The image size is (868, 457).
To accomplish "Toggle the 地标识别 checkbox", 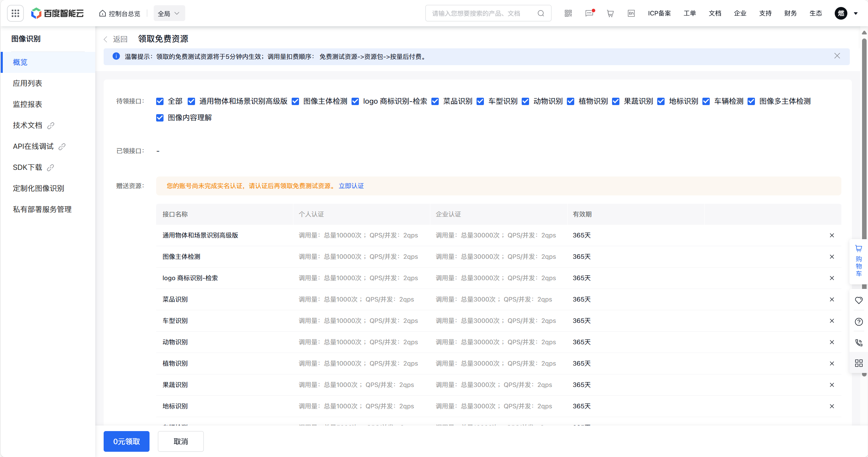I will 661,101.
